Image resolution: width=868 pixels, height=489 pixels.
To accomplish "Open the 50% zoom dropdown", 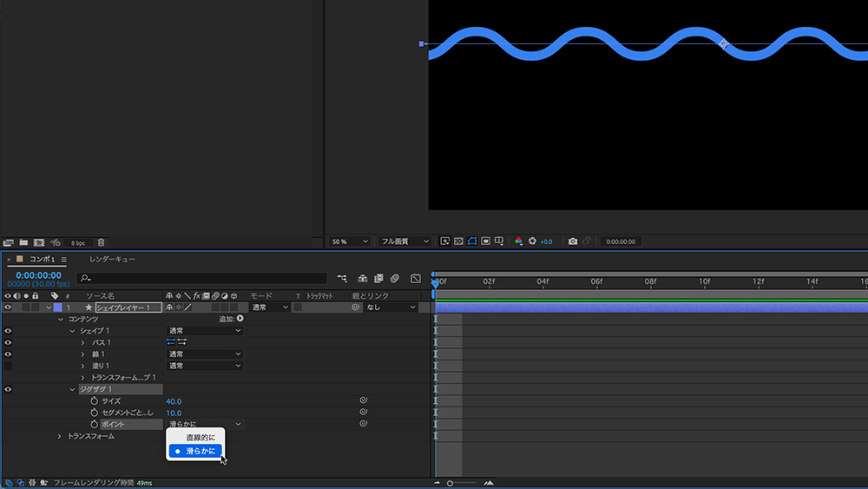I will [x=351, y=241].
